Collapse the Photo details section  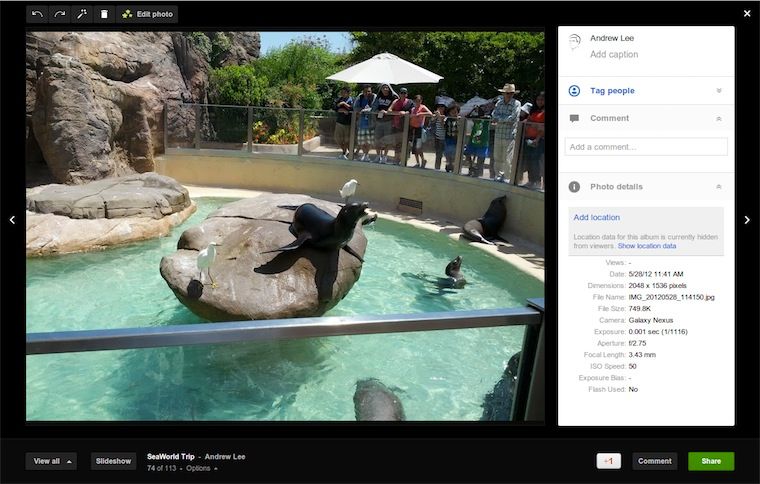coord(718,187)
